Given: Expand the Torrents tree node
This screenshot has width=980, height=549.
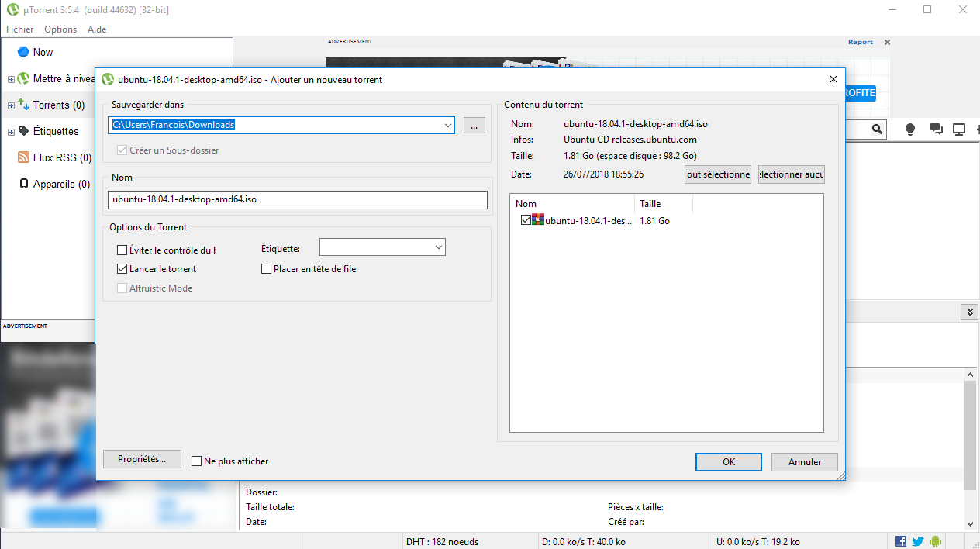Looking at the screenshot, I should click(11, 105).
